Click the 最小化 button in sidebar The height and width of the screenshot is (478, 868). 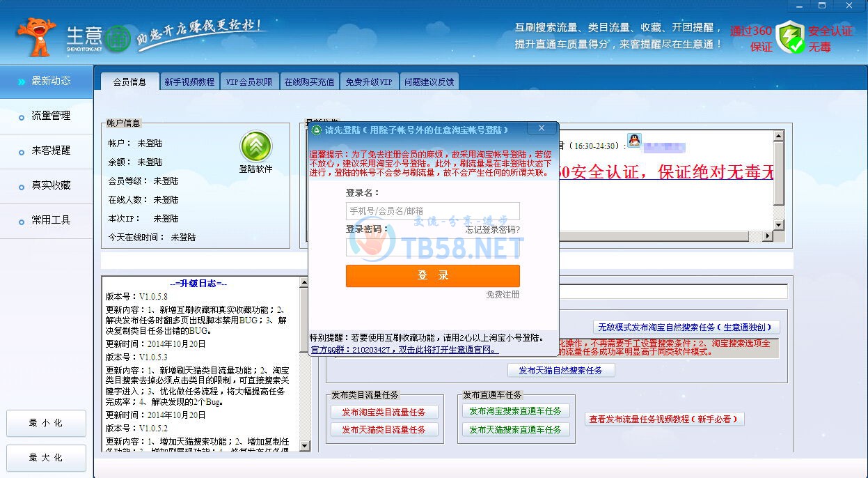[46, 423]
